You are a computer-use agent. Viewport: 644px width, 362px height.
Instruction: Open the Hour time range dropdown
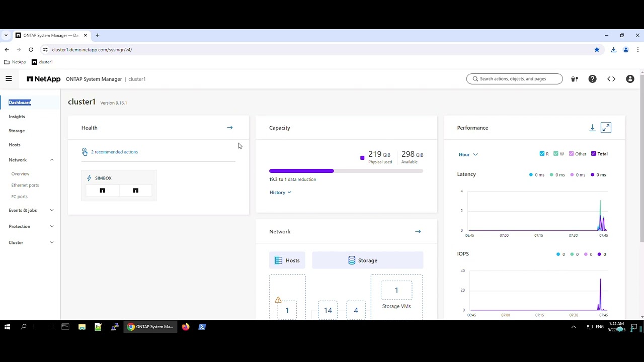click(468, 154)
